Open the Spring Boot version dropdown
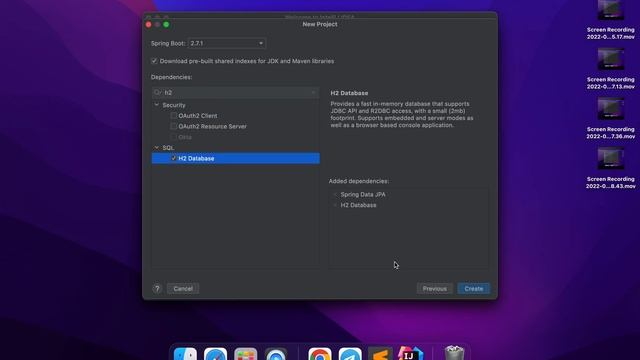Image resolution: width=640 pixels, height=360 pixels. point(227,43)
